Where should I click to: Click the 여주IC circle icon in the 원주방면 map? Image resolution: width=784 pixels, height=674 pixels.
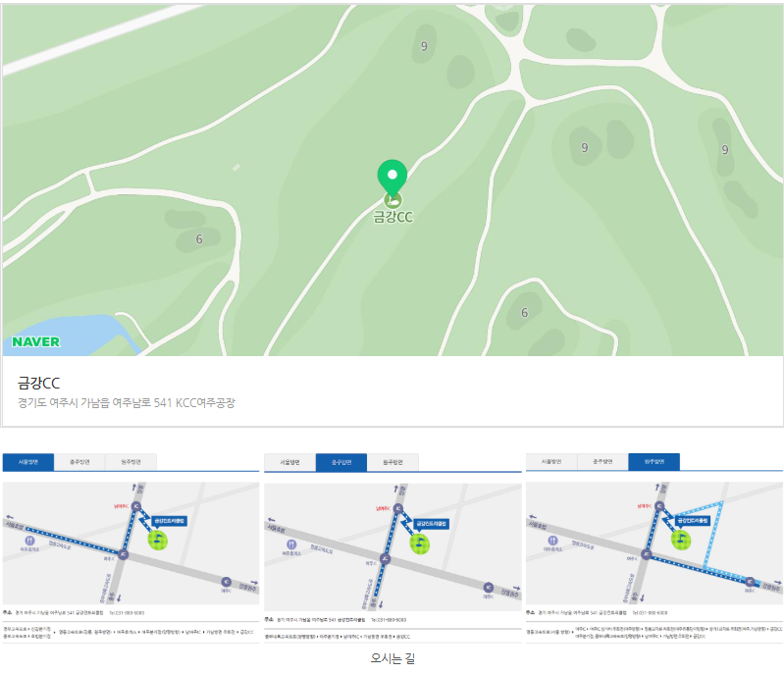tap(750, 582)
